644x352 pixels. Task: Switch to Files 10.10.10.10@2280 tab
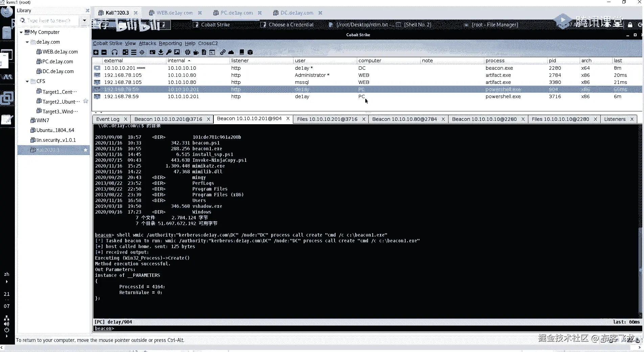pos(560,119)
